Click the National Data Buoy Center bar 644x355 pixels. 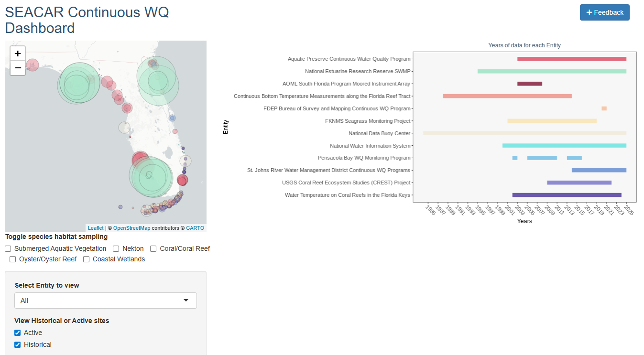tap(524, 133)
